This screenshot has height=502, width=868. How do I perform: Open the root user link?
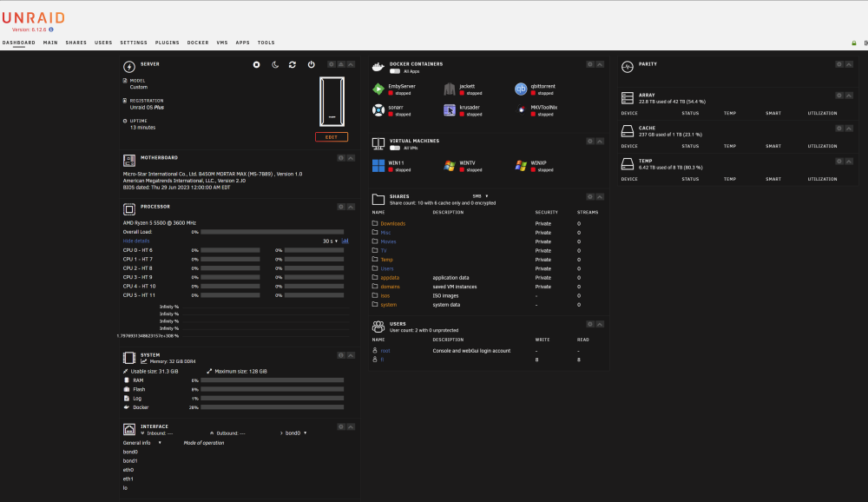pyautogui.click(x=385, y=351)
